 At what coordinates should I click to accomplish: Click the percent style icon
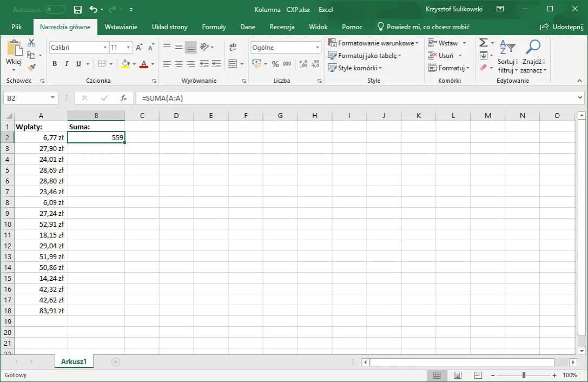275,64
